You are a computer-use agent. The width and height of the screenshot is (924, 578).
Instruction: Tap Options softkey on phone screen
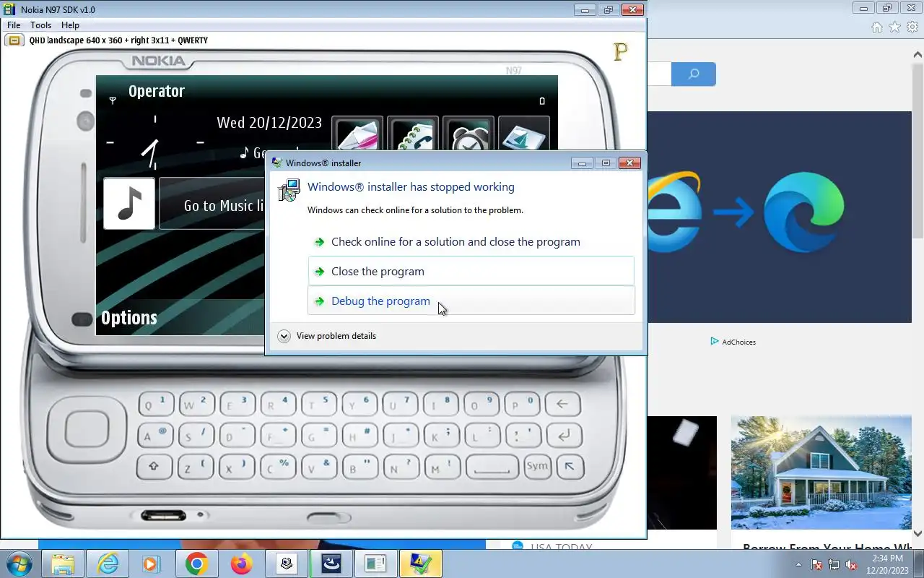pos(129,318)
